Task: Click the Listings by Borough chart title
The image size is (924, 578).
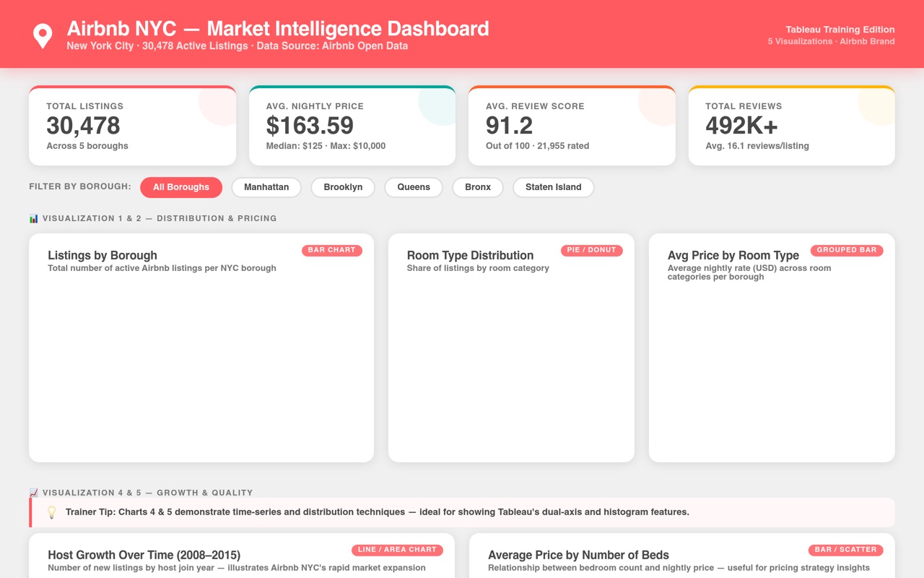Action: (x=103, y=256)
